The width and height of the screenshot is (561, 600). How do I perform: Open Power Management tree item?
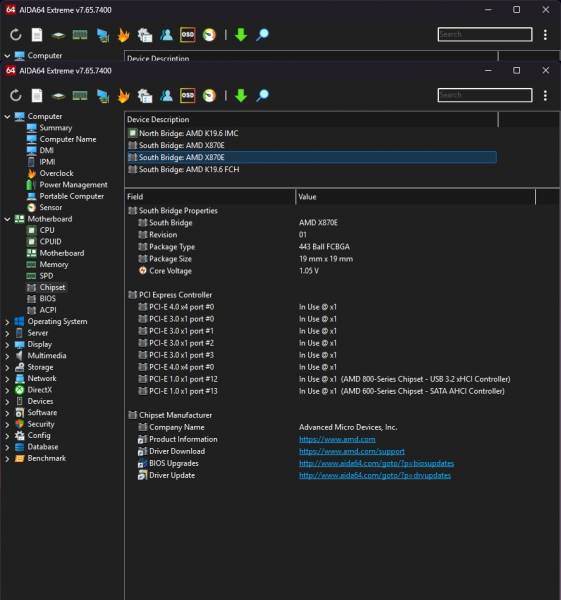tap(73, 185)
